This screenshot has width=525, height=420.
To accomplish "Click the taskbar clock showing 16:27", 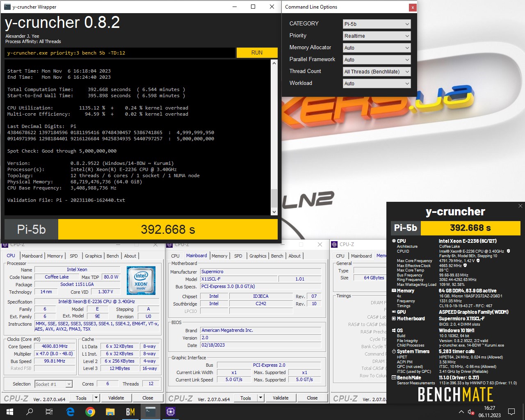I will (490, 412).
